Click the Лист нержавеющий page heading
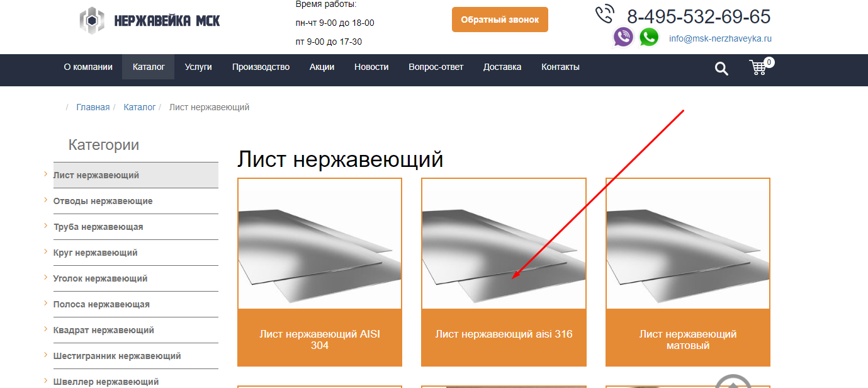 point(340,159)
